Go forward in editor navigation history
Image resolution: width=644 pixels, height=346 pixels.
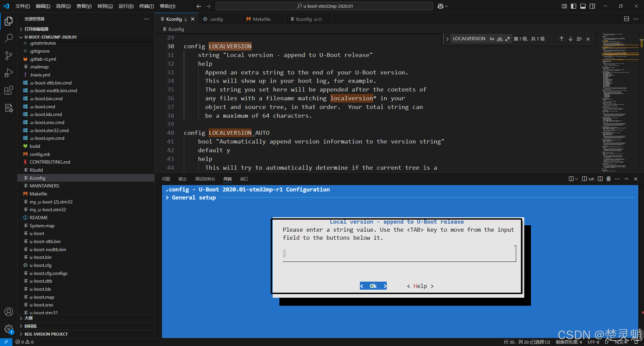point(208,6)
